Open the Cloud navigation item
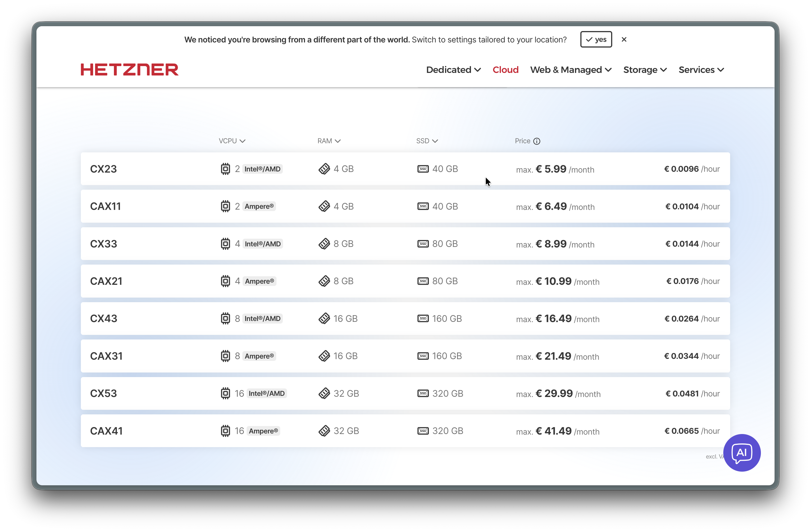 505,70
